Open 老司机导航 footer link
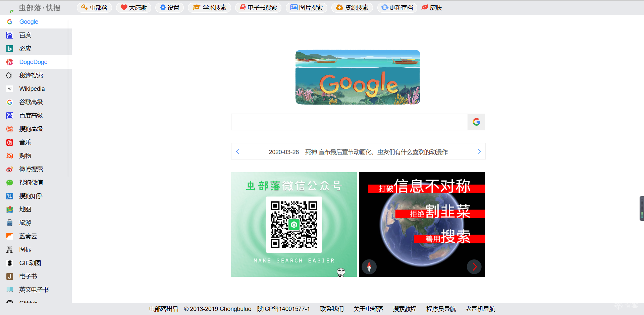644x315 pixels. (481, 309)
